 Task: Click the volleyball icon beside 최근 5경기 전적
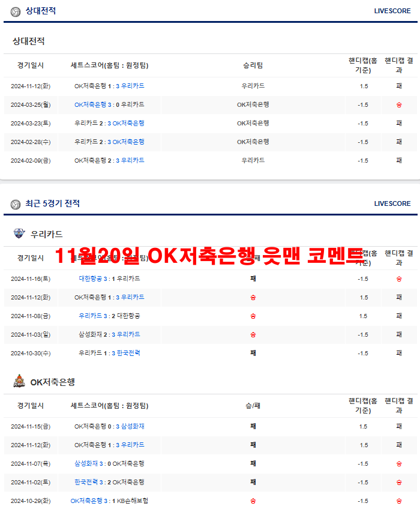click(16, 204)
